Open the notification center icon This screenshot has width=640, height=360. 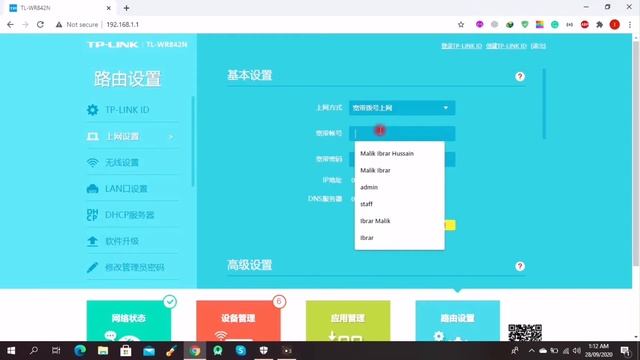(625, 351)
